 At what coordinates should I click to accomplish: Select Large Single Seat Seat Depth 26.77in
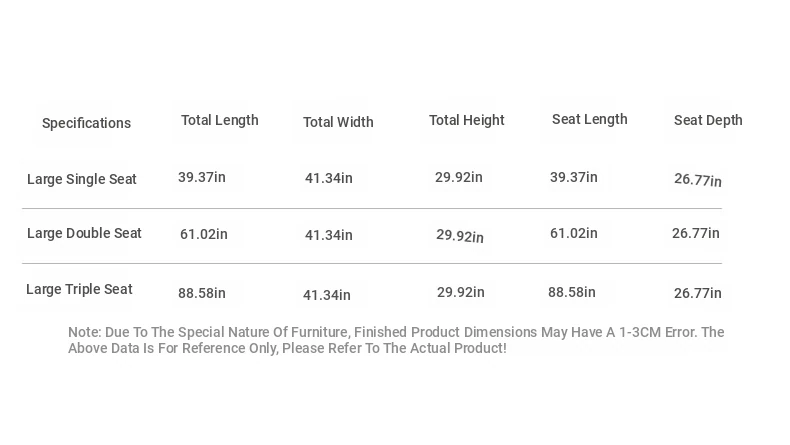[698, 179]
